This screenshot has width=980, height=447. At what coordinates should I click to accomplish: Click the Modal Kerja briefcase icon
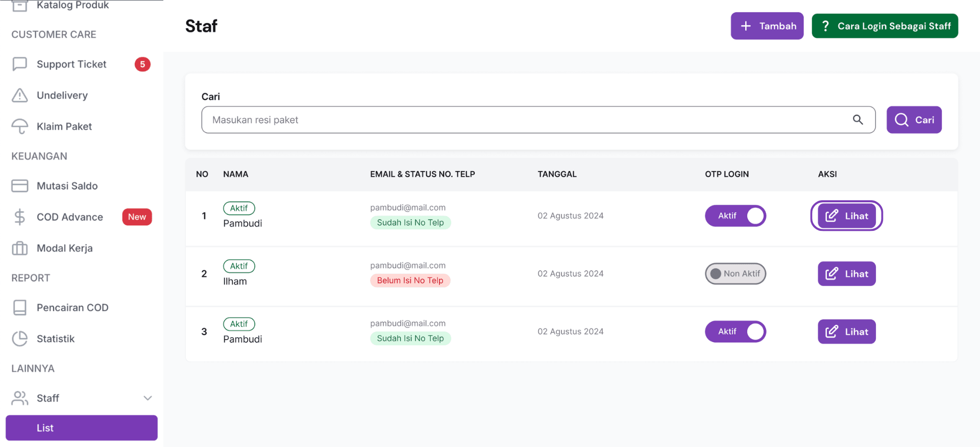19,248
